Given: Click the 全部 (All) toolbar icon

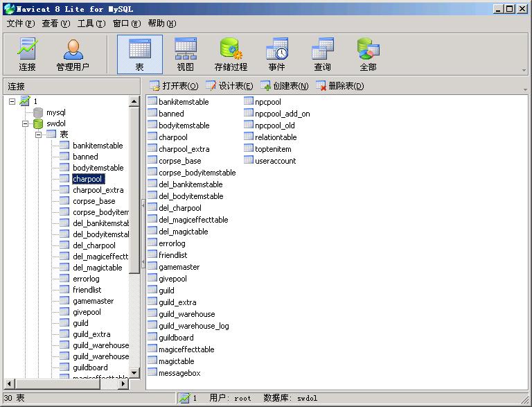Looking at the screenshot, I should click(368, 54).
